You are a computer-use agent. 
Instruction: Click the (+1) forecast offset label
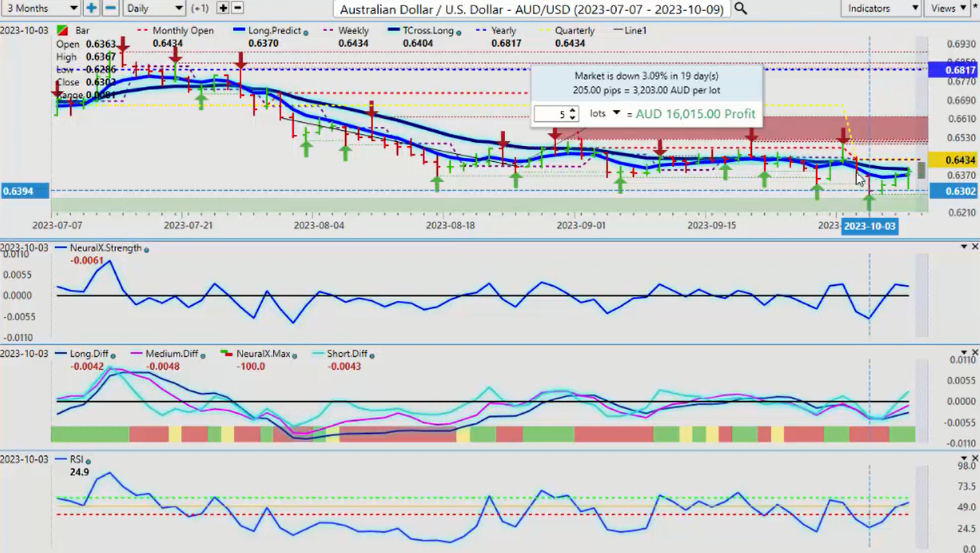(200, 8)
